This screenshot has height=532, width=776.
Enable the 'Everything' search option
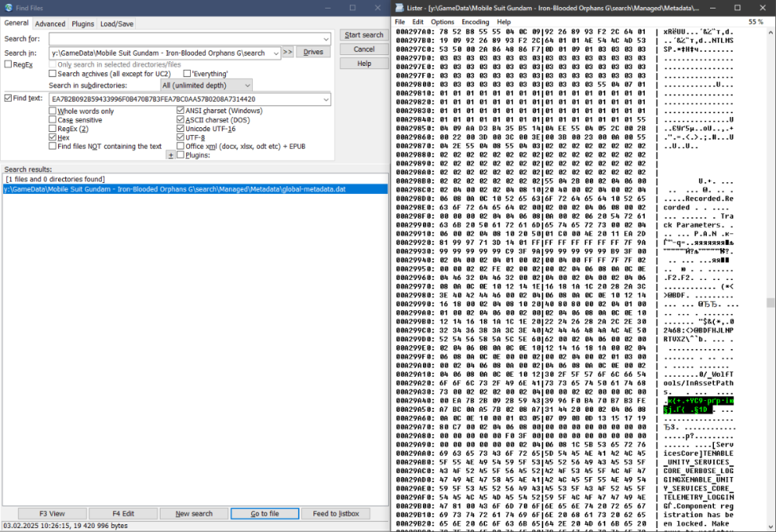point(185,73)
